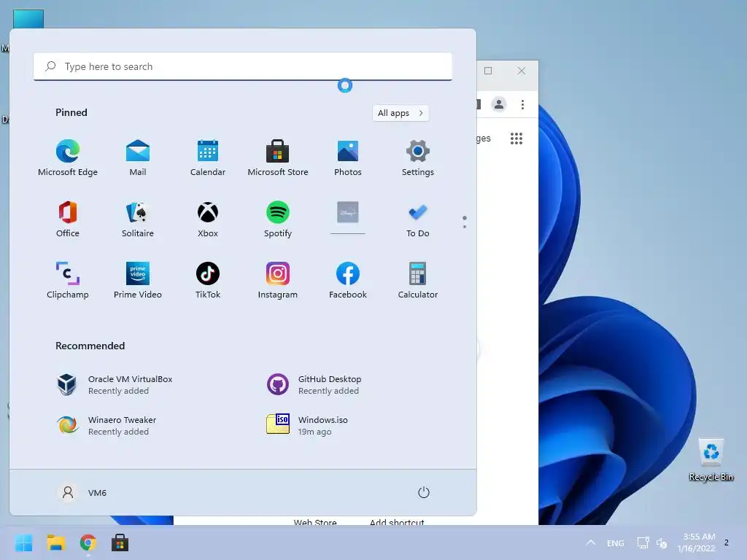Open the Google apps grid in Chrome

[516, 139]
